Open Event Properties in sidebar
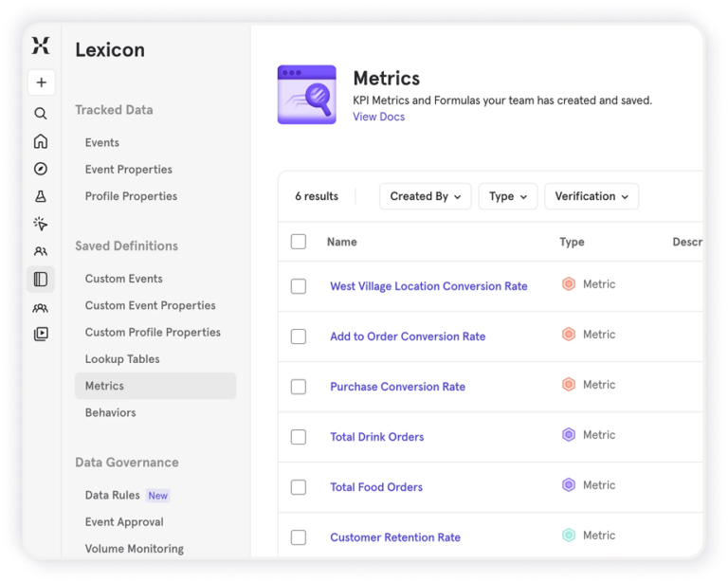The image size is (728, 582). [129, 170]
